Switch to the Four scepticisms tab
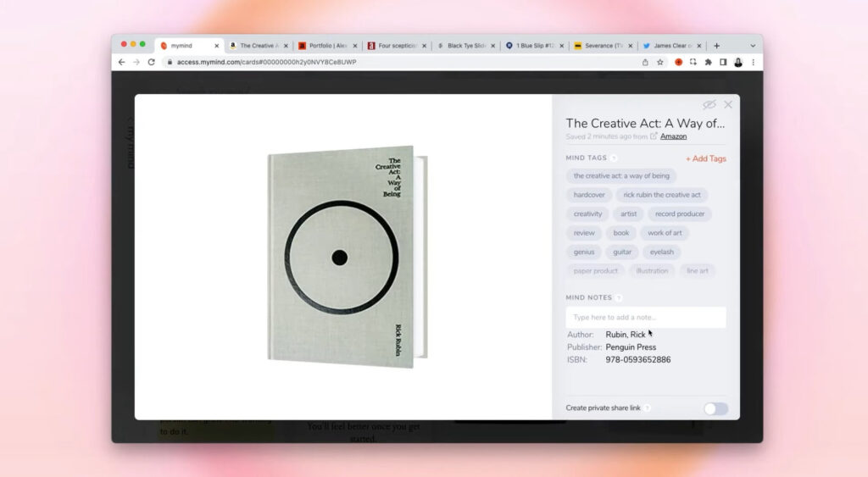868x477 pixels. 397,46
